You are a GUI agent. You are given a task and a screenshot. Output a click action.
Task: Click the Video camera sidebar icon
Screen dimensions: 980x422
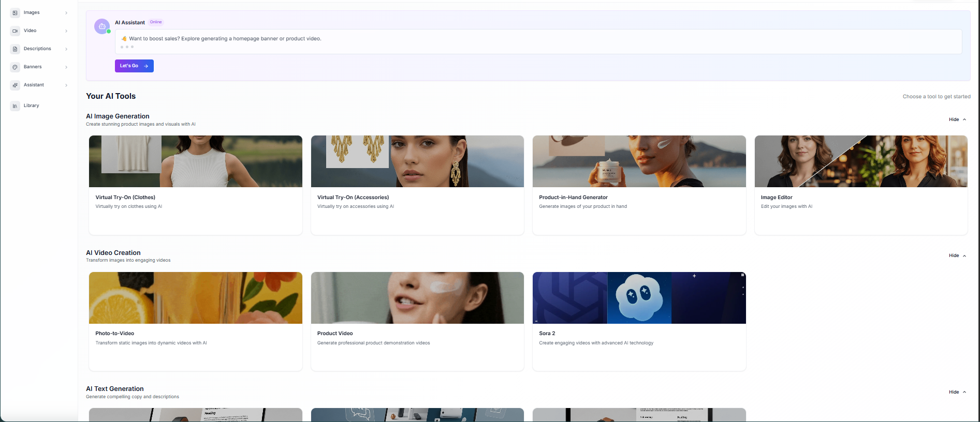[15, 31]
